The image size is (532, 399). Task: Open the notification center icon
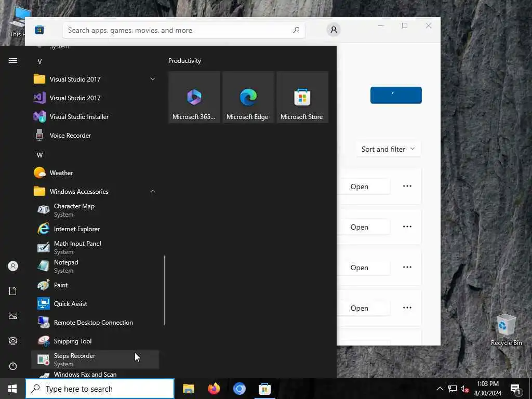pos(516,389)
